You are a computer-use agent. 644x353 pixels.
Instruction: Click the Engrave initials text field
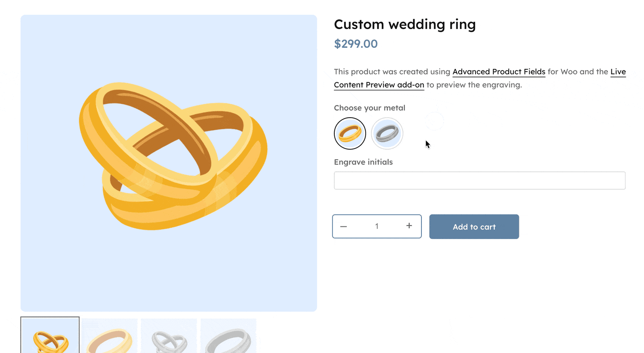click(x=480, y=181)
